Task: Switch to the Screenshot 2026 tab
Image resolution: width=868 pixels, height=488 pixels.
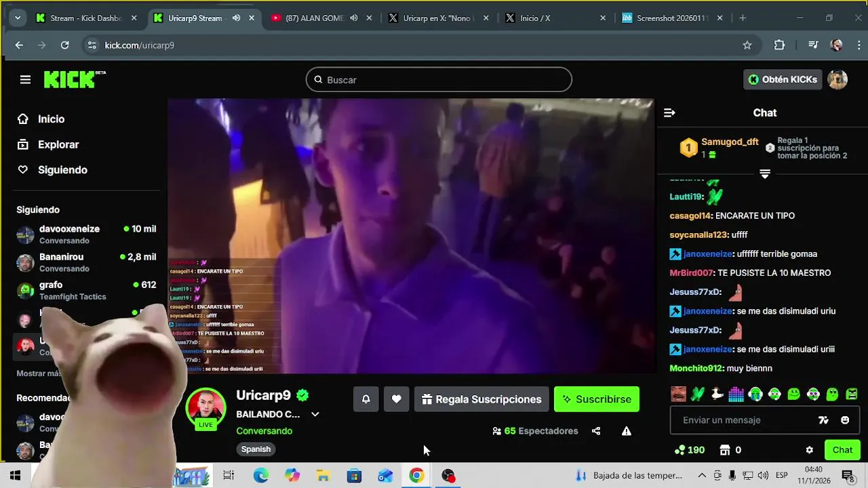Action: [x=673, y=18]
